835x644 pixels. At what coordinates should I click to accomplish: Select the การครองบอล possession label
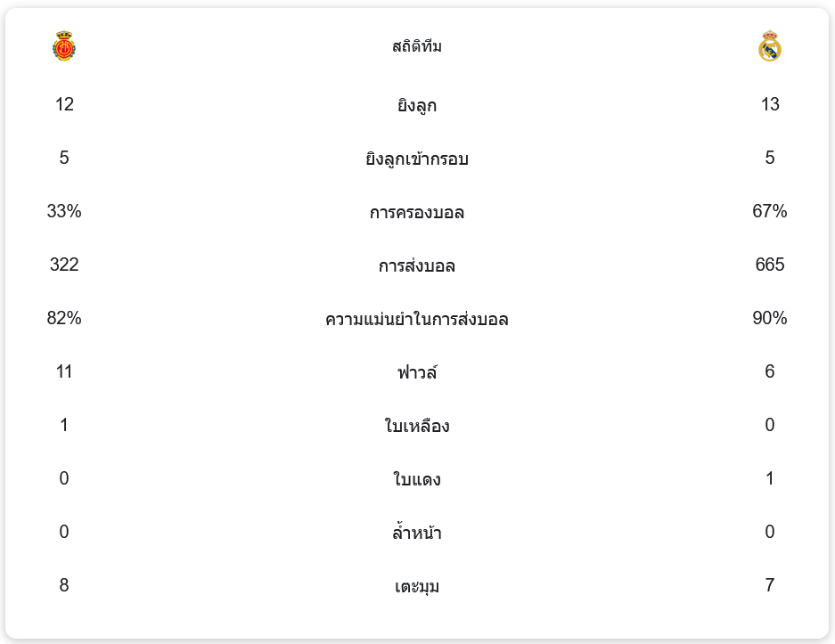click(x=417, y=213)
